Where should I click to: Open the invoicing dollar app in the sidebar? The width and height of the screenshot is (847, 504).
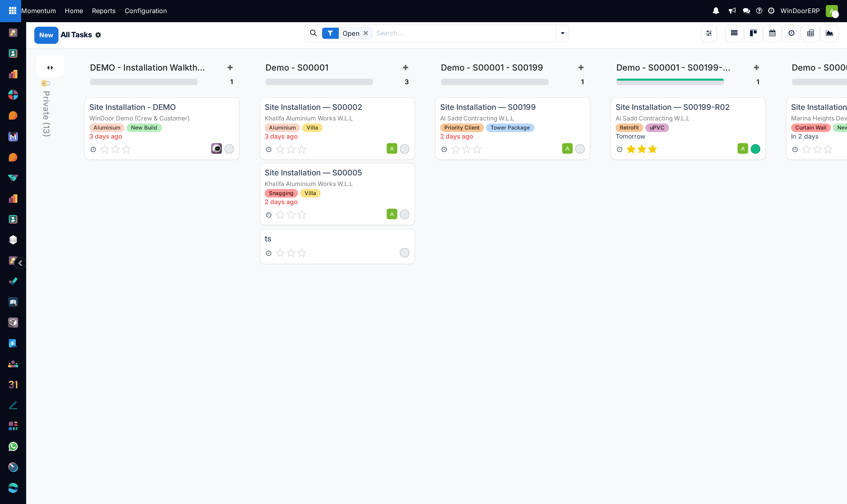point(13,343)
